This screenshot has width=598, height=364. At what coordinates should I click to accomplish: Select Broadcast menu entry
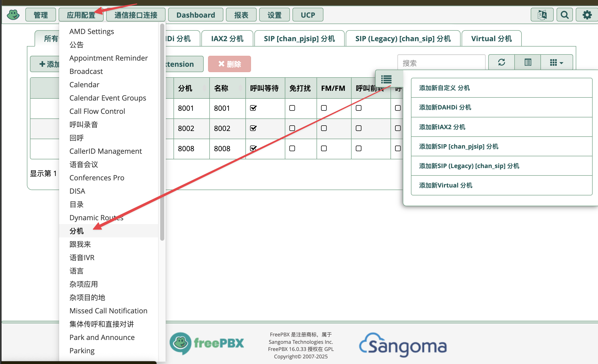109,71
